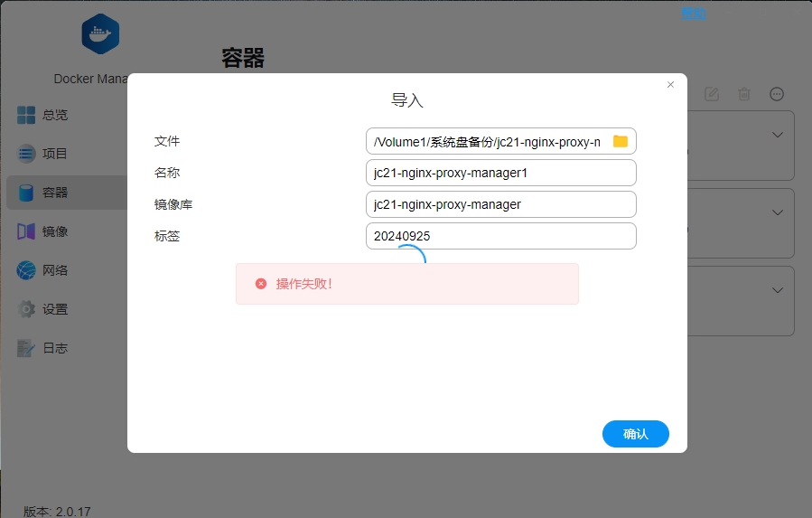812x518 pixels.
Task: Click the 操作失败 error message text
Action: pos(304,284)
